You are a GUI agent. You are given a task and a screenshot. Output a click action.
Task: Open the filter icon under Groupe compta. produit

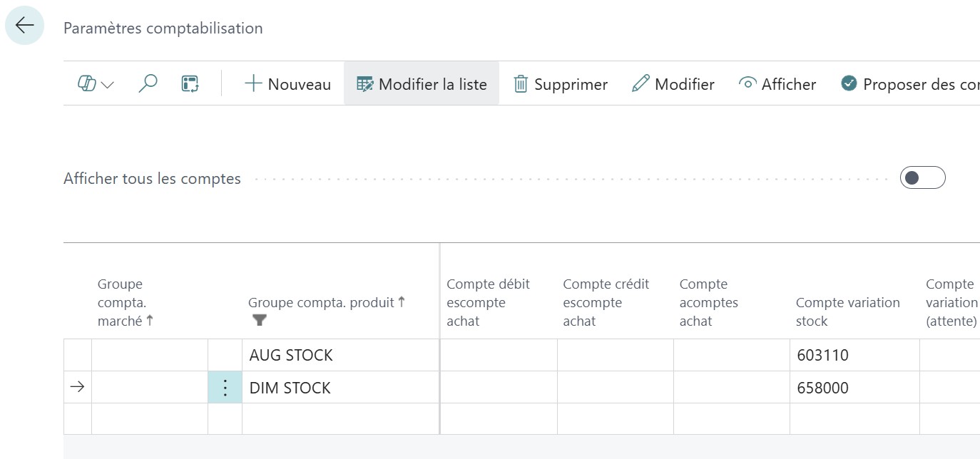point(260,321)
